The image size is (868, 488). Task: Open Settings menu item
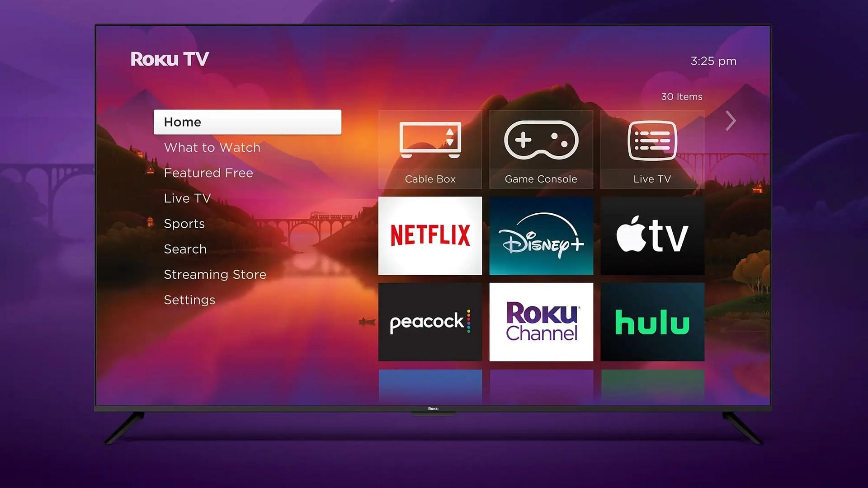click(189, 299)
